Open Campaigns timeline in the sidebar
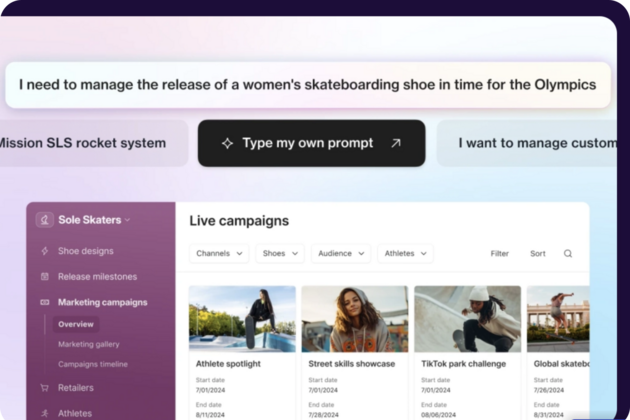 pos(92,364)
